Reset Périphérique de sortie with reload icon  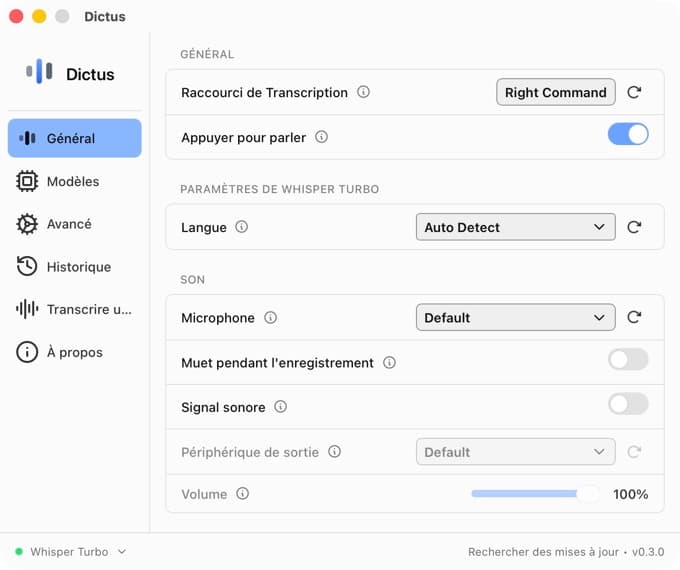(634, 452)
